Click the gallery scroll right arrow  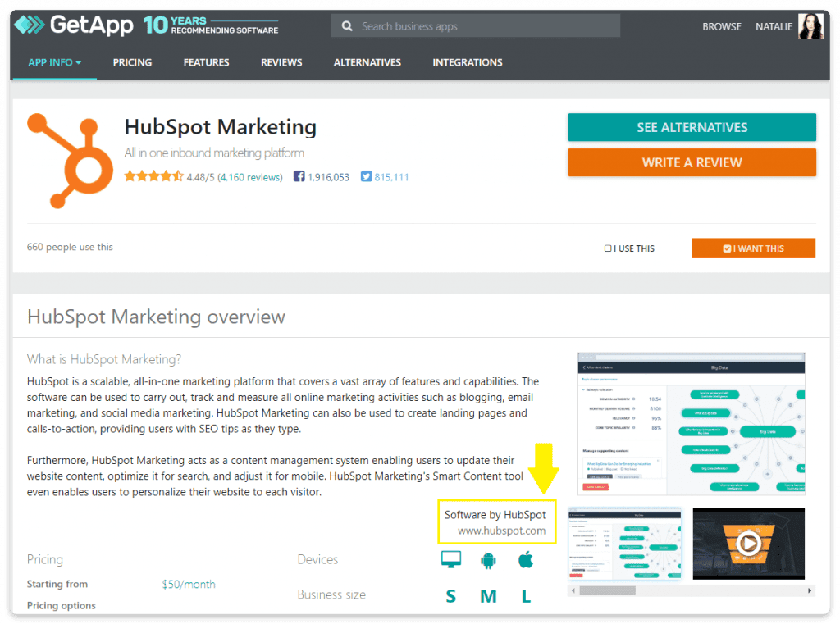pos(810,591)
